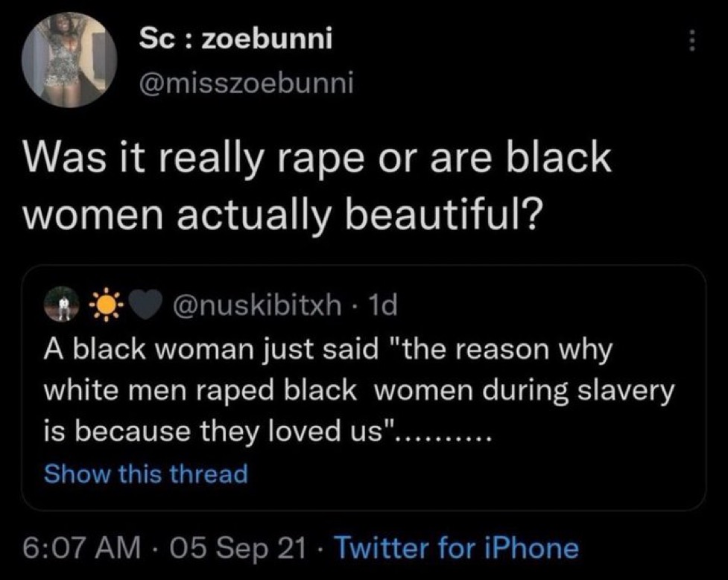This screenshot has height=580, width=728.
Task: Tap the quoted line ending in "during slavery"
Action: (x=359, y=391)
